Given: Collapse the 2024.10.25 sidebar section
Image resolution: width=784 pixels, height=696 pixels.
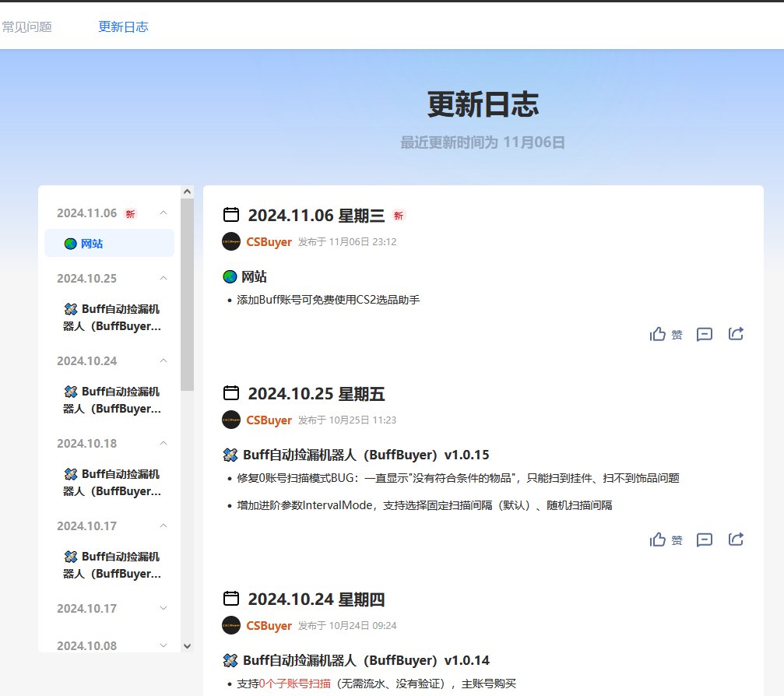Looking at the screenshot, I should [163, 278].
